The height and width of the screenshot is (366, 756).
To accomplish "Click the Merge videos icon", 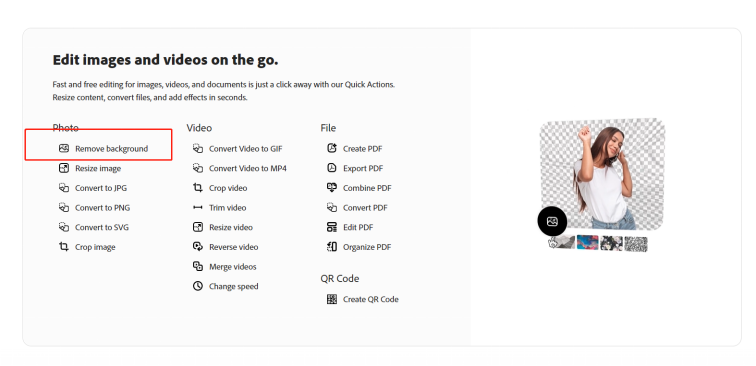I will [198, 266].
